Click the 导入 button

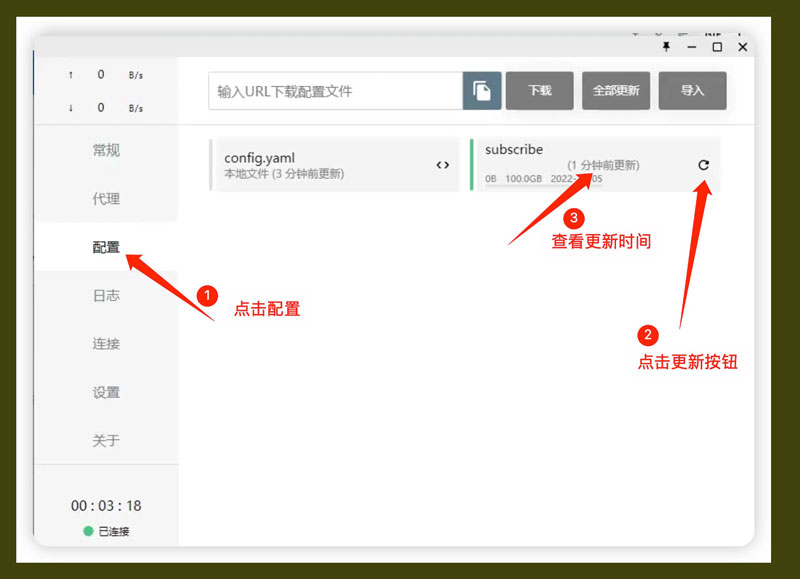pyautogui.click(x=692, y=91)
